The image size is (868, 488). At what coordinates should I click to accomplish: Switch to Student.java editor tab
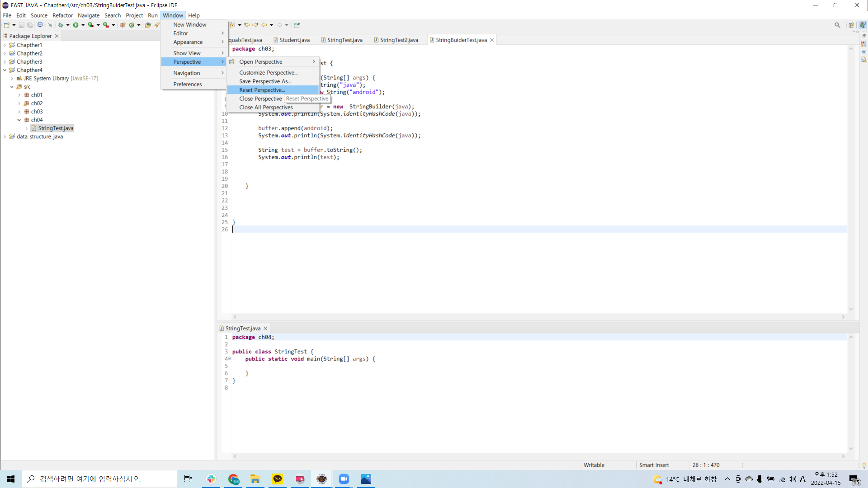[x=292, y=40]
